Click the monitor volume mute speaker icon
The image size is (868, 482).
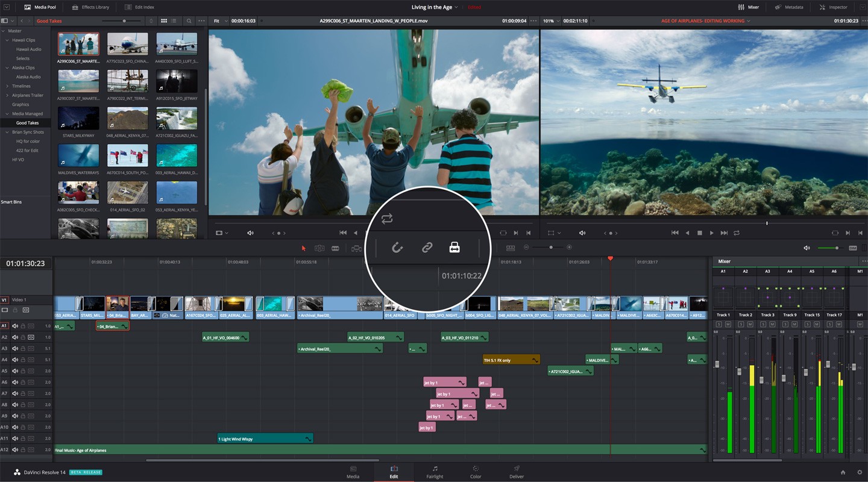(807, 248)
